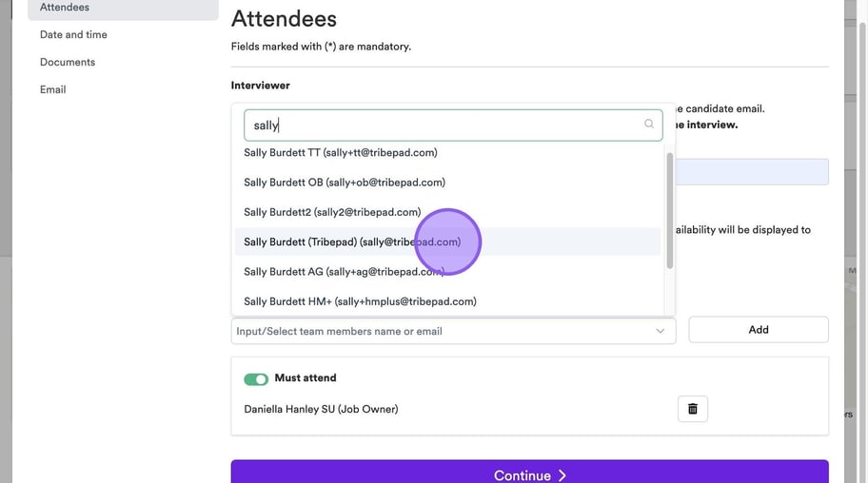868x483 pixels.
Task: Select Sally Burdett (Tribepad) option
Action: [352, 241]
